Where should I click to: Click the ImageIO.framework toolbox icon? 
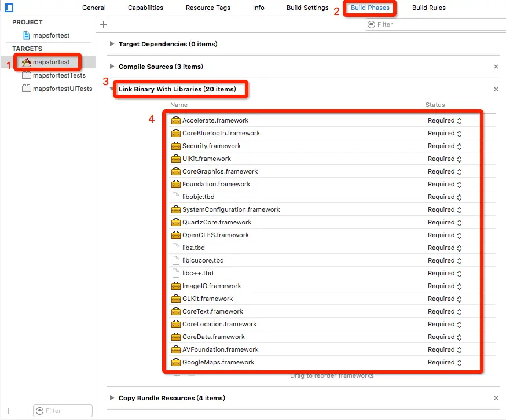coord(176,286)
